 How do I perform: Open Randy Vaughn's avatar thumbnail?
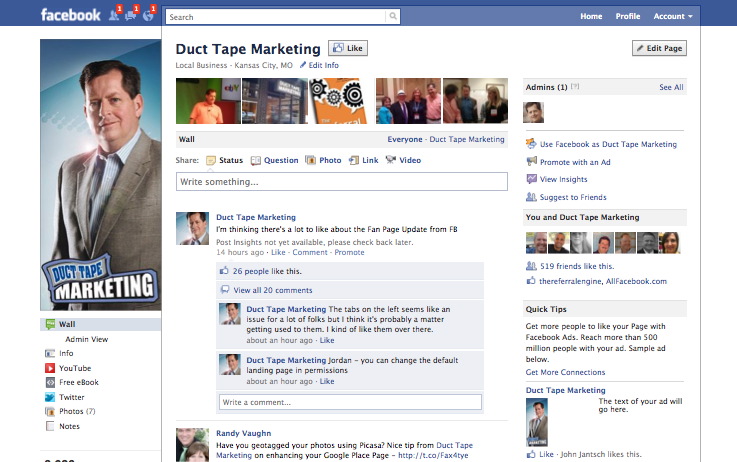coord(192,445)
